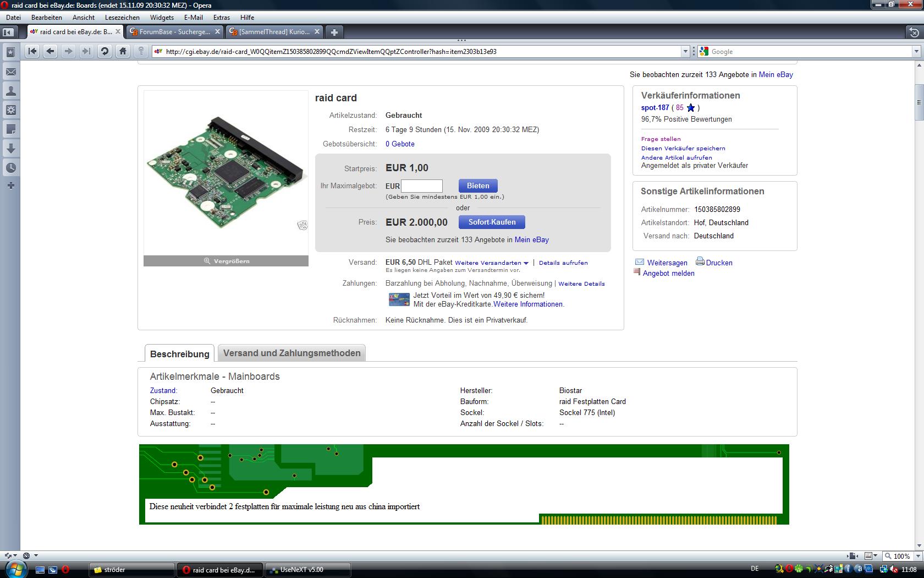The width and height of the screenshot is (924, 578).
Task: Open the Opera Unite status dropdown
Action: 30,556
